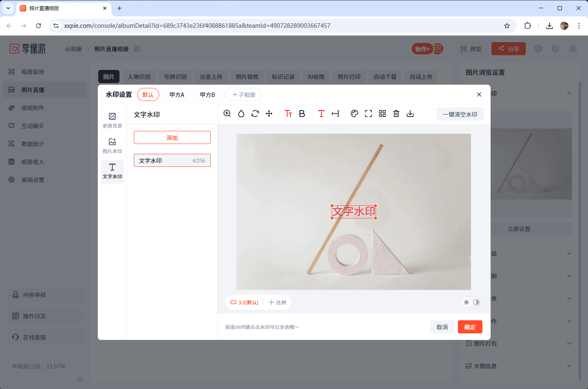
Task: Click the 图片 tab
Action: pos(109,76)
